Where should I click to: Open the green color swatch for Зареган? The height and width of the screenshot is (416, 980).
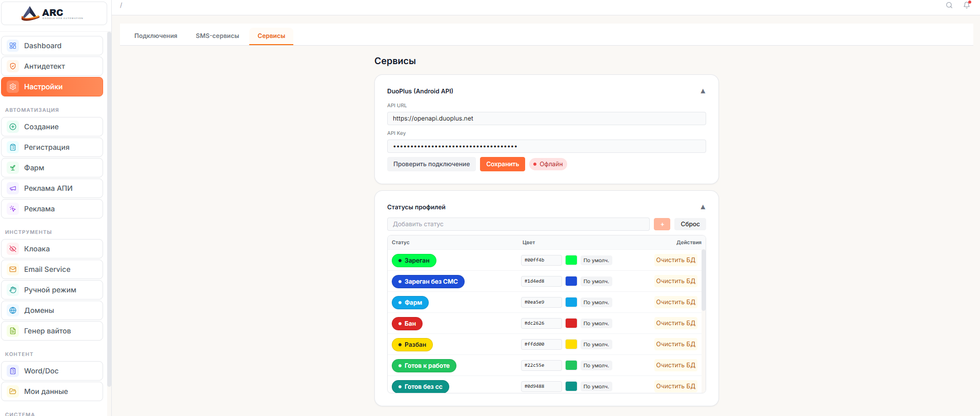tap(571, 260)
